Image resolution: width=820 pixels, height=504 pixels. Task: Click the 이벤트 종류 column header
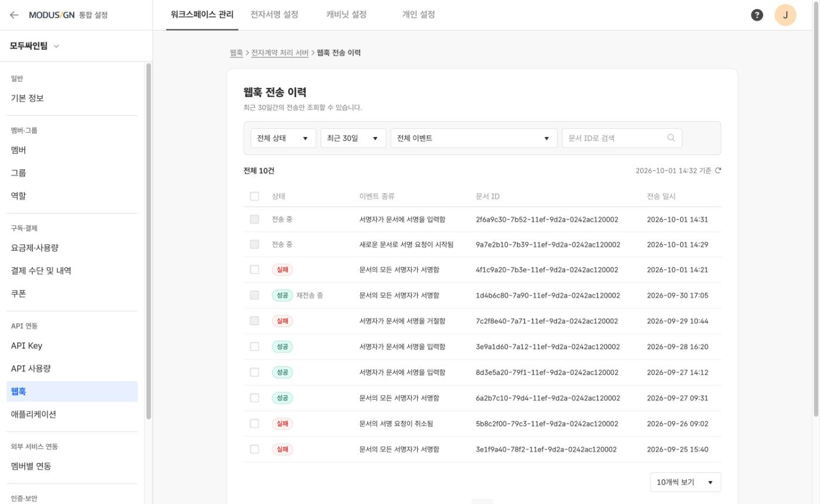(377, 197)
